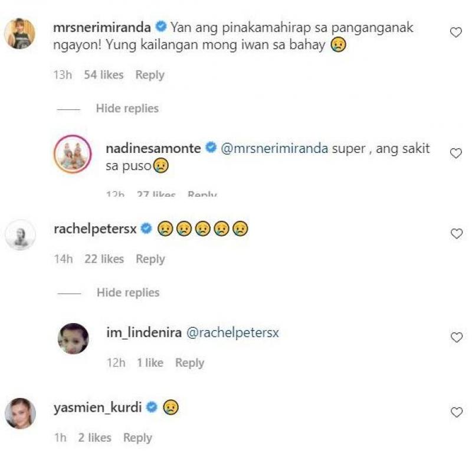Tap heart icon on im_lindenira reply
Viewport: 472px width, 476px height.
(x=455, y=338)
